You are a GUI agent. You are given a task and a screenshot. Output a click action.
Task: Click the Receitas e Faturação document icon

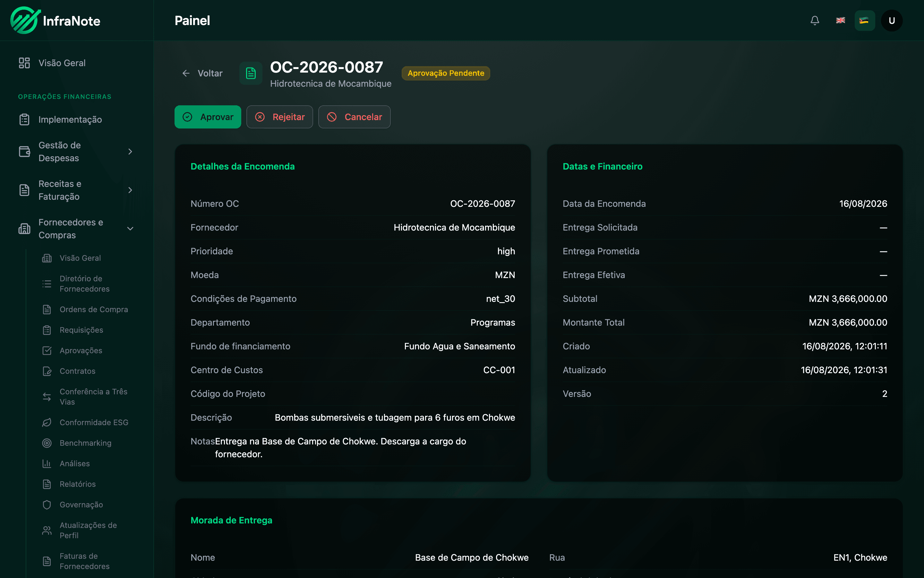coord(24,190)
